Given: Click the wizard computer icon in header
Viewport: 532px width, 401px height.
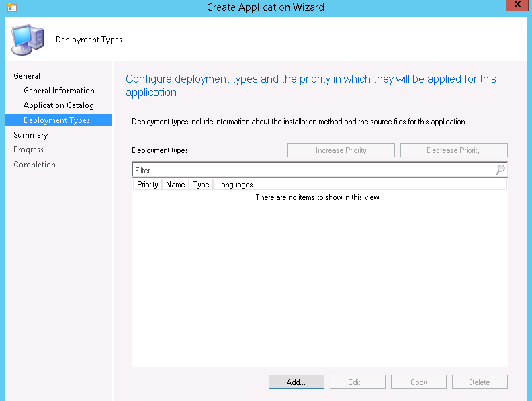Looking at the screenshot, I should tap(27, 40).
